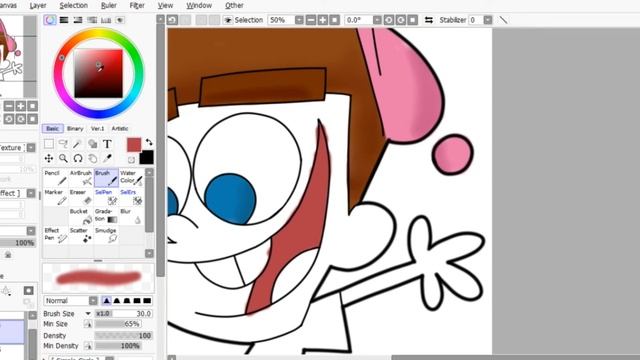Screen dimensions: 640x360
Task: Toggle the Swatches panel
Action: point(106,20)
